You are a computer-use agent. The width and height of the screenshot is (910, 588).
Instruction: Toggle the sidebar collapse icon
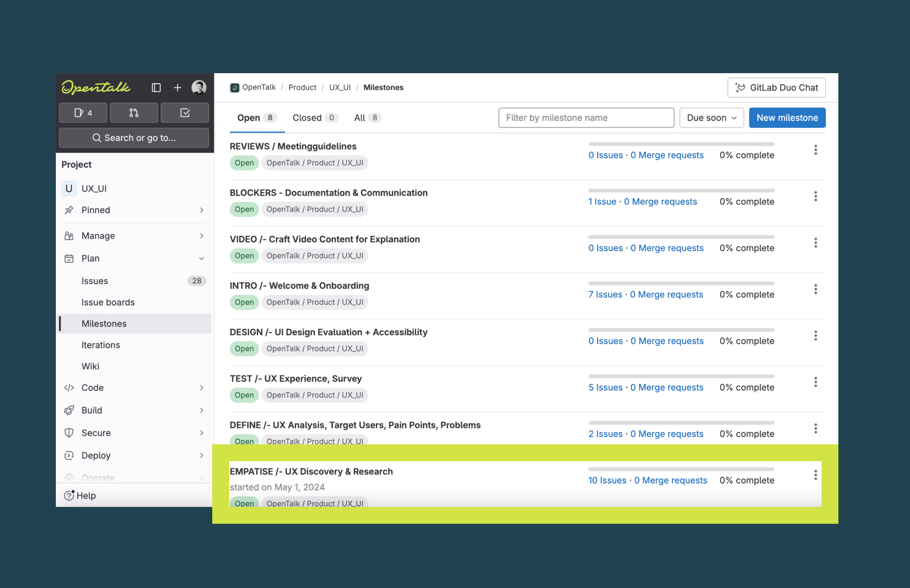tap(156, 87)
